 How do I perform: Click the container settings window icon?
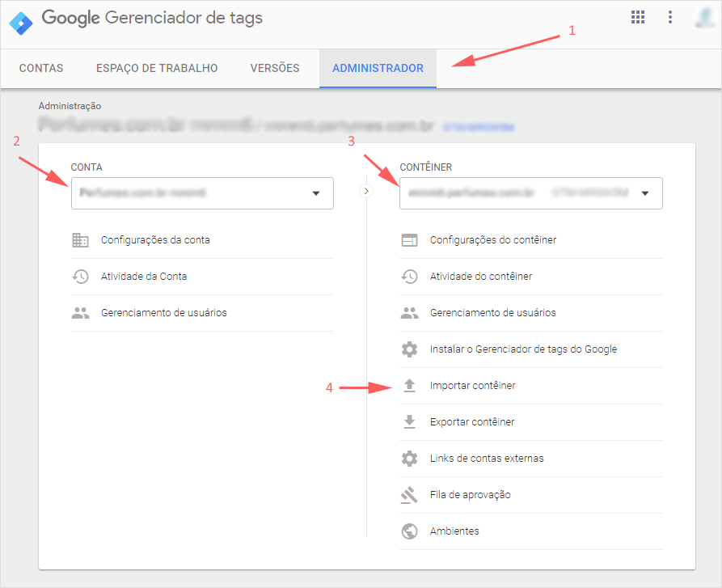[409, 240]
